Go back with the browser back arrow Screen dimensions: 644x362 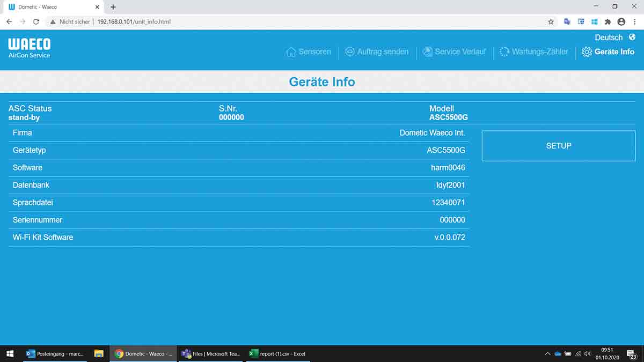coord(9,22)
